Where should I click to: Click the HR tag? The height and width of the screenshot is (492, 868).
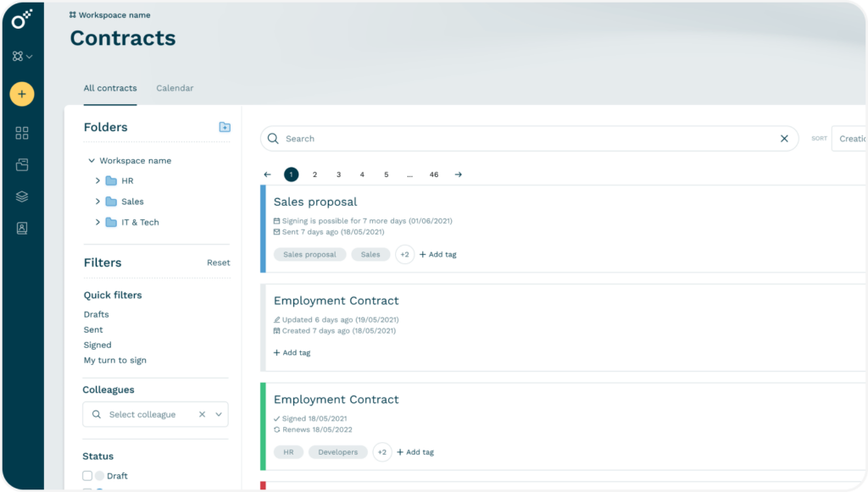(x=288, y=452)
